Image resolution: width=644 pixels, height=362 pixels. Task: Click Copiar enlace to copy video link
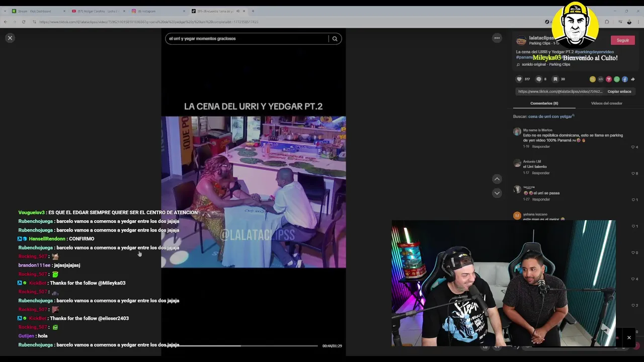pos(619,92)
